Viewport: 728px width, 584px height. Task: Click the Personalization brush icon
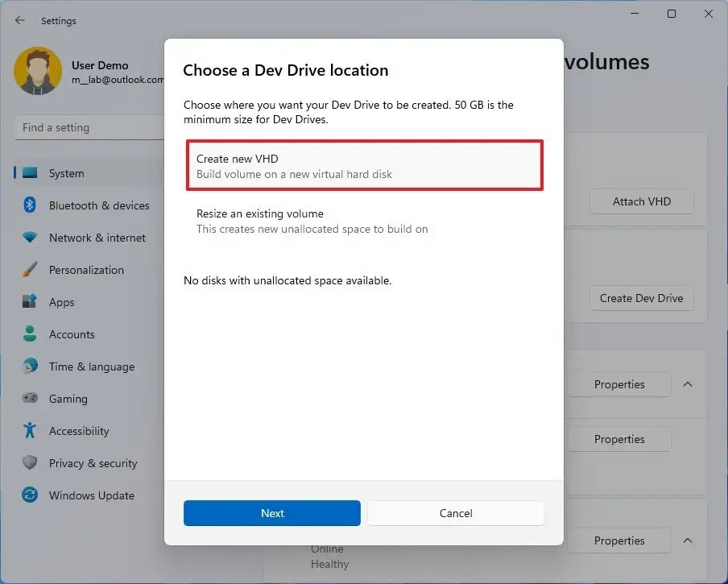point(28,270)
